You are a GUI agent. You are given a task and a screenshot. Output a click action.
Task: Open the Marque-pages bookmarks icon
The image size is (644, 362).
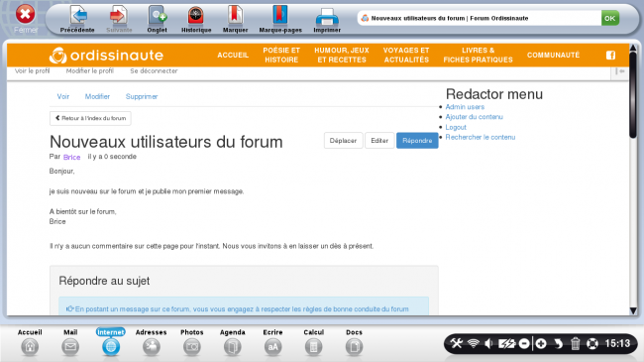click(280, 16)
